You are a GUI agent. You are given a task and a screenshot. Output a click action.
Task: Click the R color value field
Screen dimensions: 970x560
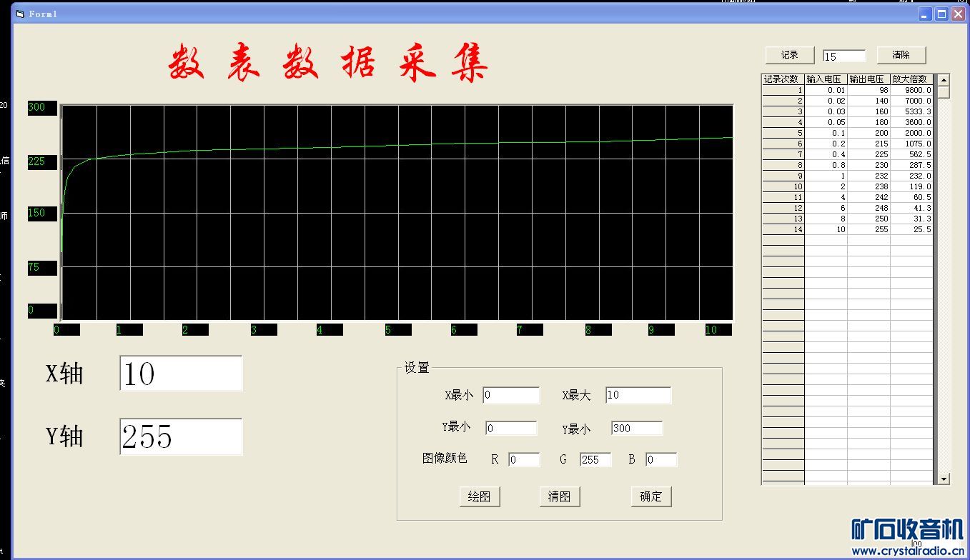[524, 460]
